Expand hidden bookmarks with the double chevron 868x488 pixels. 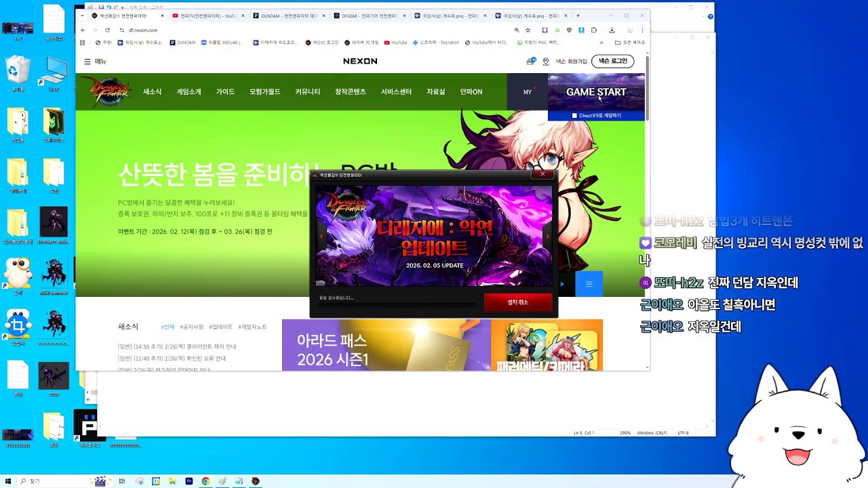tap(601, 43)
